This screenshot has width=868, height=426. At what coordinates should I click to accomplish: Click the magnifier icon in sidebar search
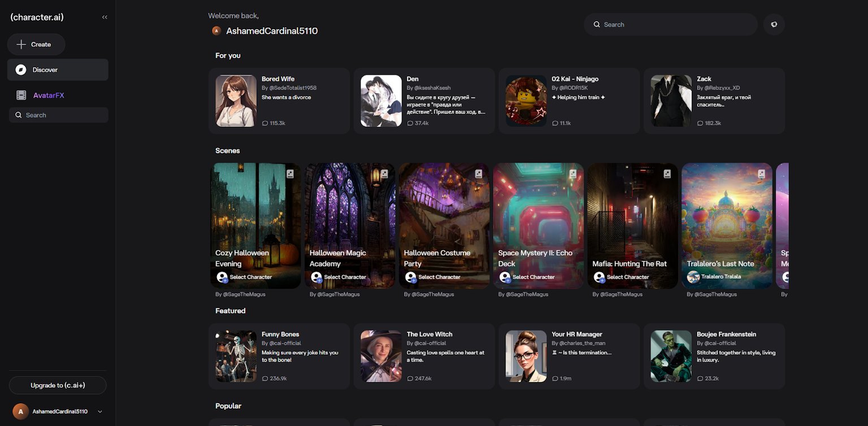coord(19,115)
